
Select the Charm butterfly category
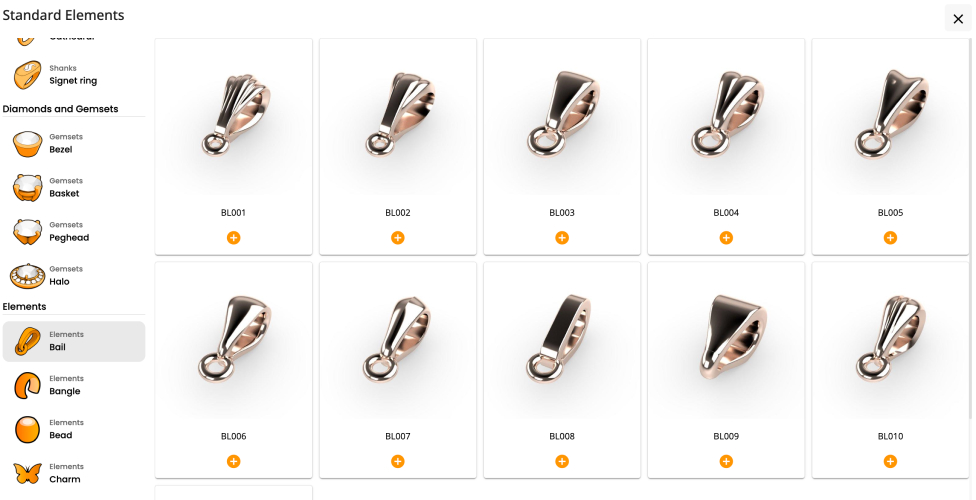click(x=74, y=473)
